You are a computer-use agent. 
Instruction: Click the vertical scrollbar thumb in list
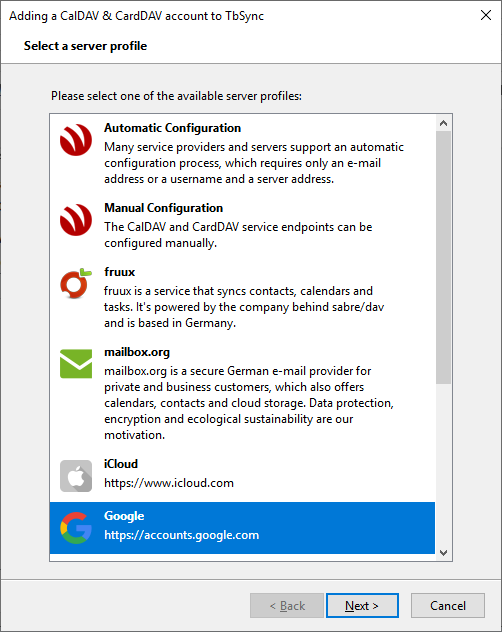444,258
